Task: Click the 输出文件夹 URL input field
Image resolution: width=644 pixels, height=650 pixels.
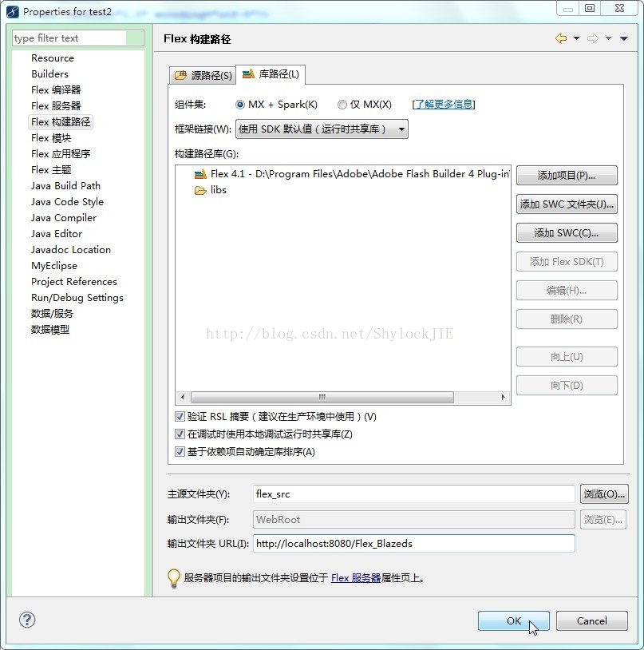Action: [x=413, y=544]
